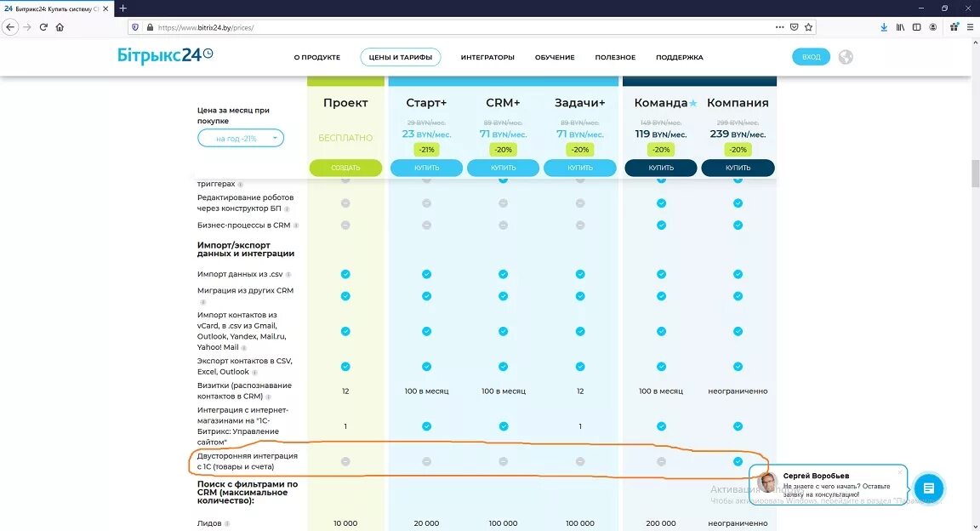Viewport: 980px width, 531px height.
Task: Open page actions three-dots menu
Action: click(779, 27)
